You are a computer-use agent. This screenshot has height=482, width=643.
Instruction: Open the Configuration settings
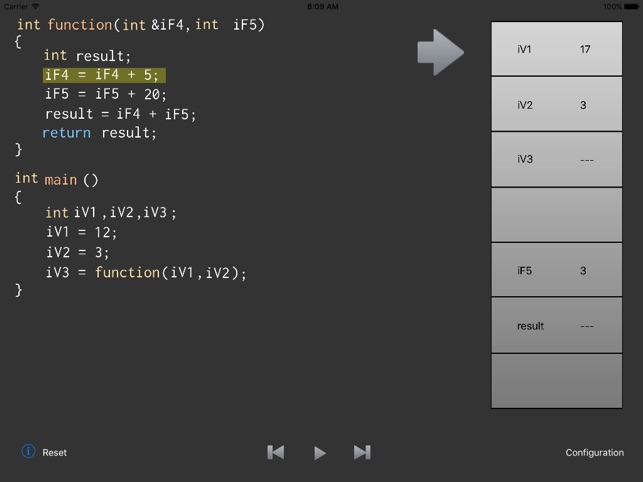(x=595, y=452)
